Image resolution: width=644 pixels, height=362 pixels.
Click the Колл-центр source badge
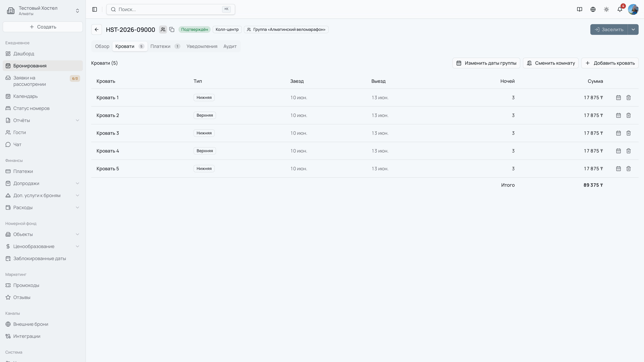[x=227, y=29]
